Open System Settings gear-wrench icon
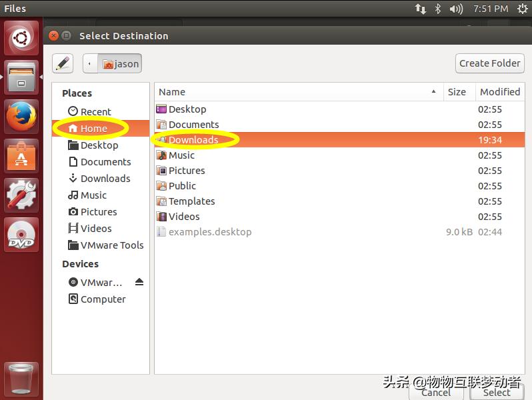532x400 pixels. [21, 195]
